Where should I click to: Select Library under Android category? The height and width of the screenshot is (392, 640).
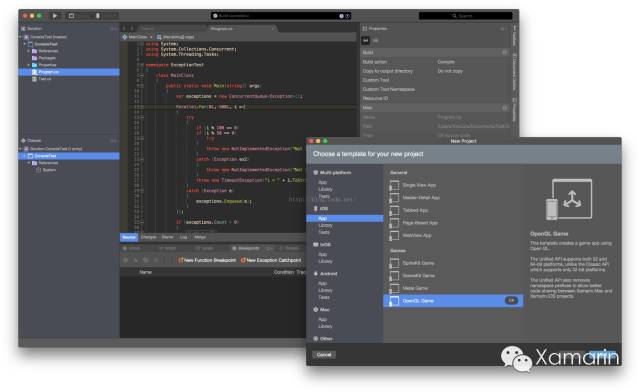325,290
